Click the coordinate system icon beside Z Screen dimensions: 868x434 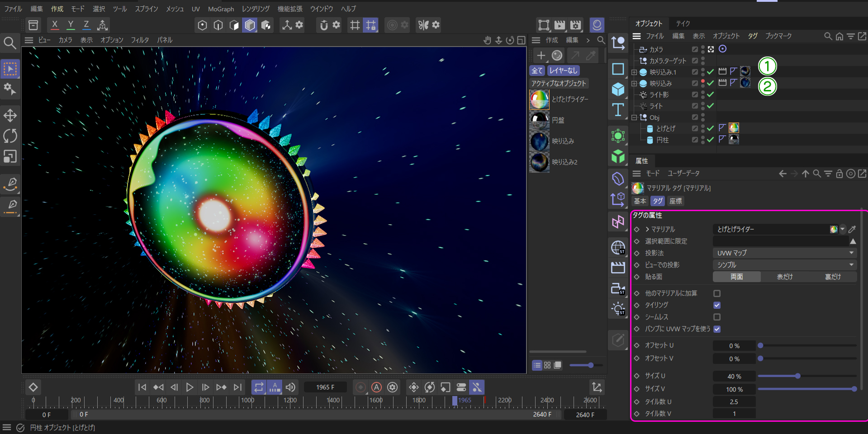103,25
